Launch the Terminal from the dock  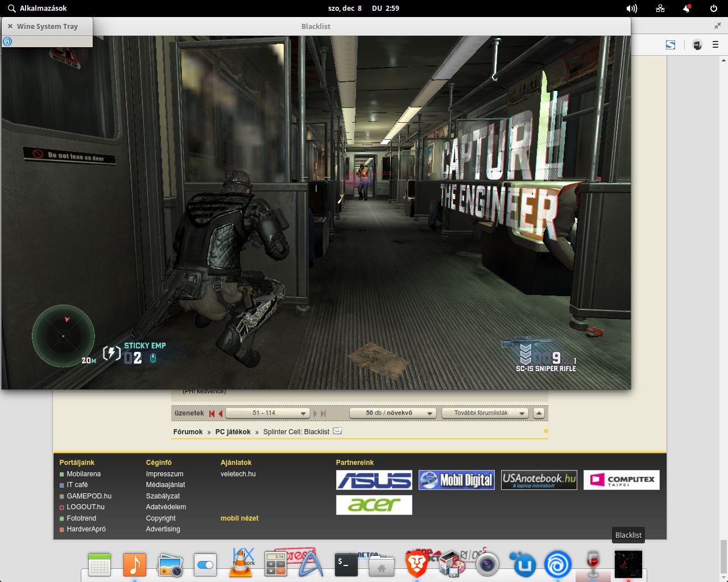[346, 565]
